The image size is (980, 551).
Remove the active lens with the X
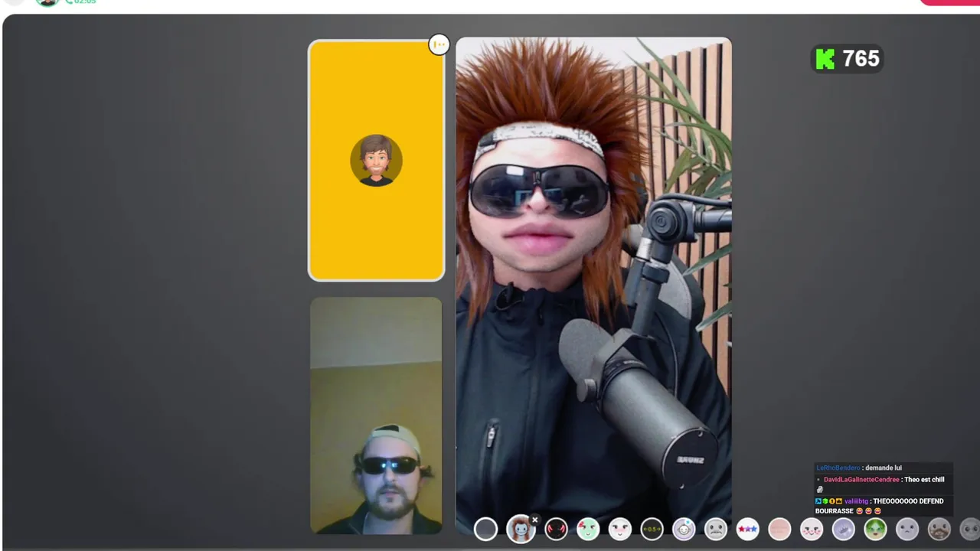tap(535, 520)
